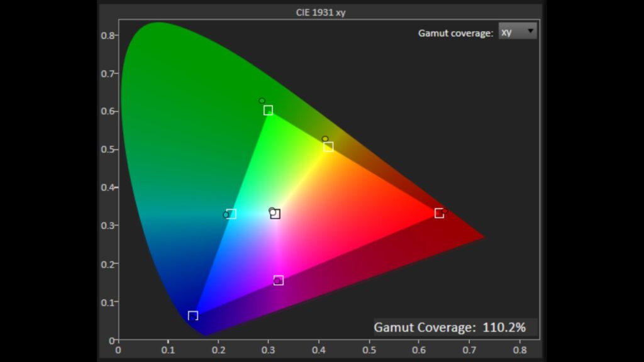This screenshot has width=644, height=362.
Task: Select the measured yellow point circle
Action: coord(325,139)
